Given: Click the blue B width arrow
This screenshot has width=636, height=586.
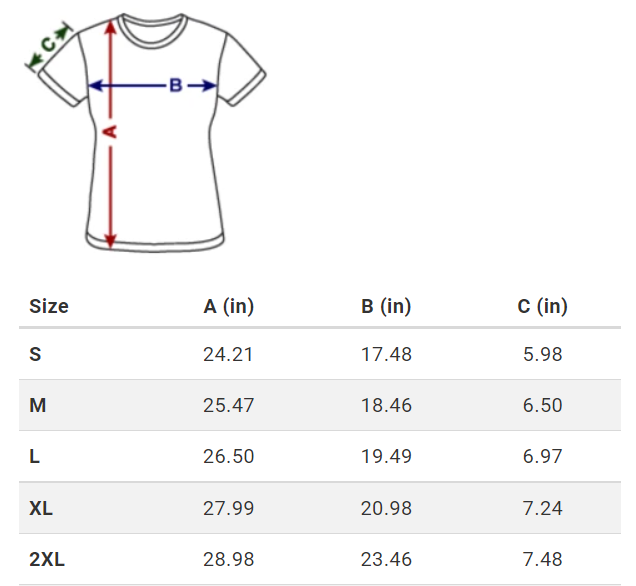Looking at the screenshot, I should (153, 86).
